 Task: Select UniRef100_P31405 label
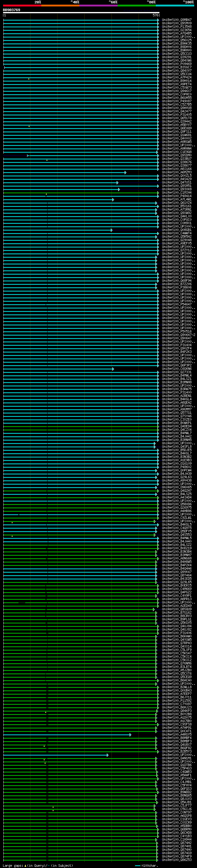point(177,115)
